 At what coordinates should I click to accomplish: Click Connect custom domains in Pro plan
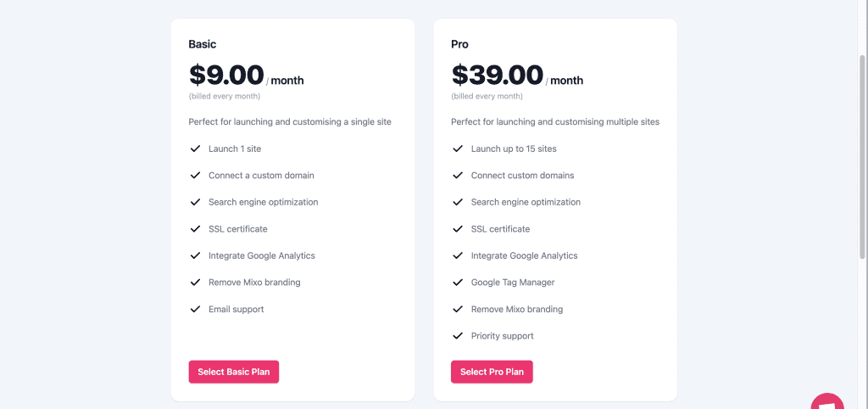(x=522, y=176)
